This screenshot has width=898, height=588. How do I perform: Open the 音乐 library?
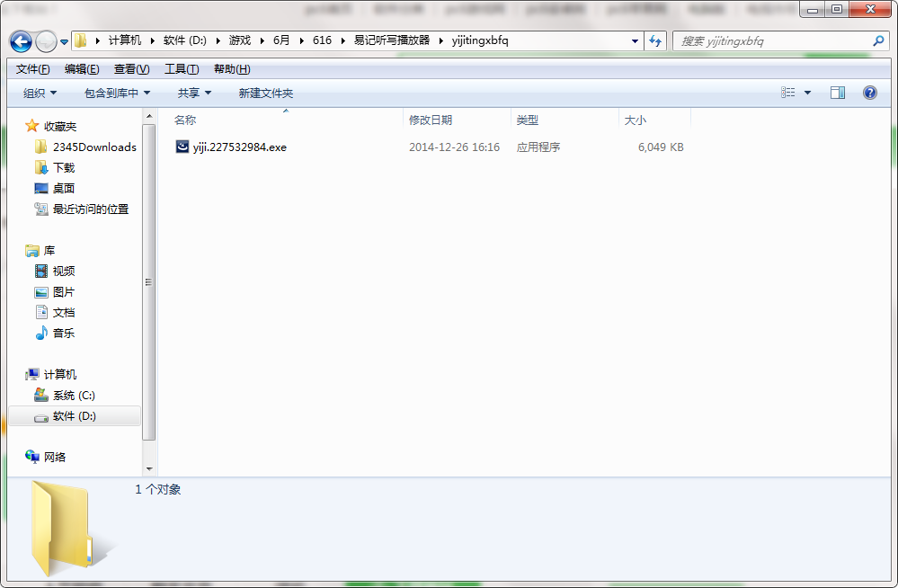coord(64,333)
